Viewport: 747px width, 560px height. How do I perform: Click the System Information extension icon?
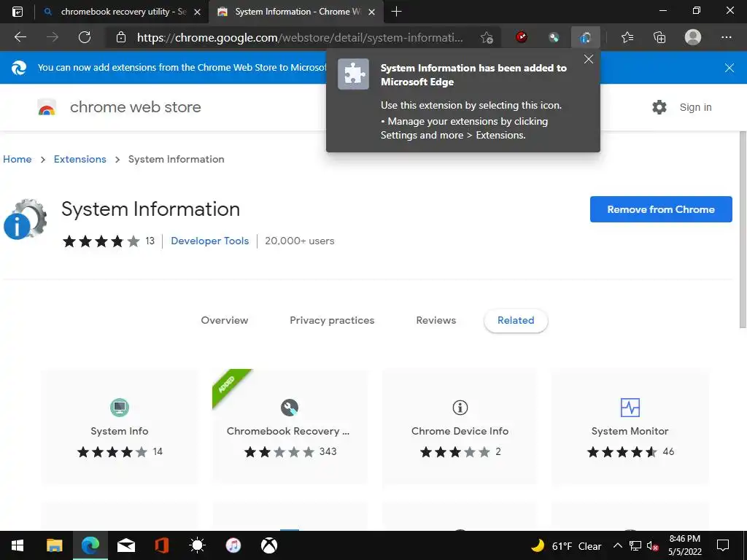click(x=26, y=219)
